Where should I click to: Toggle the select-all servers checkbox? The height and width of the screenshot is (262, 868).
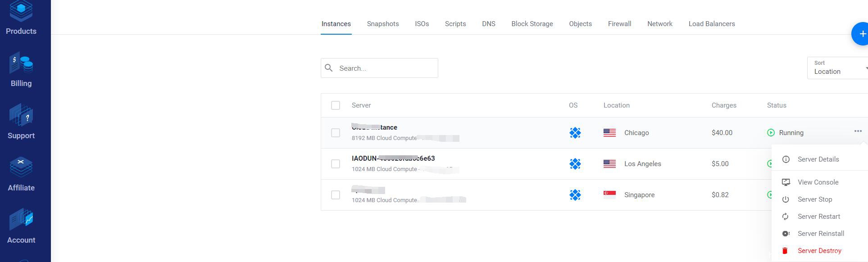point(336,105)
